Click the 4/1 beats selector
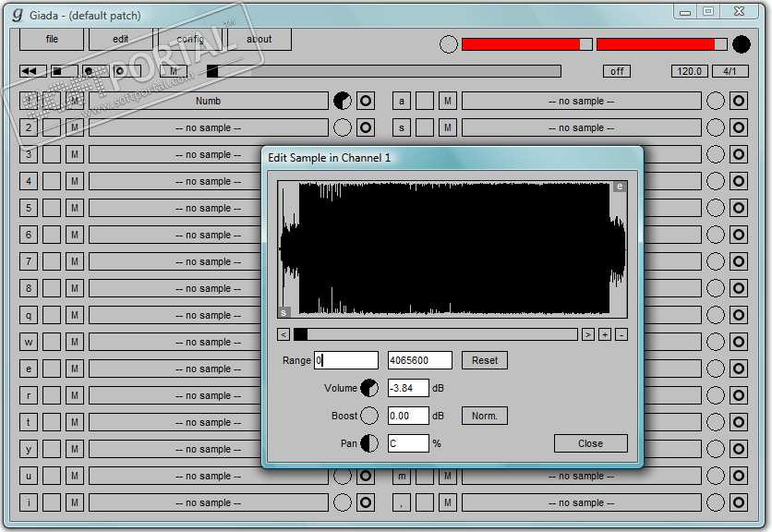The width and height of the screenshot is (772, 532). [x=730, y=71]
